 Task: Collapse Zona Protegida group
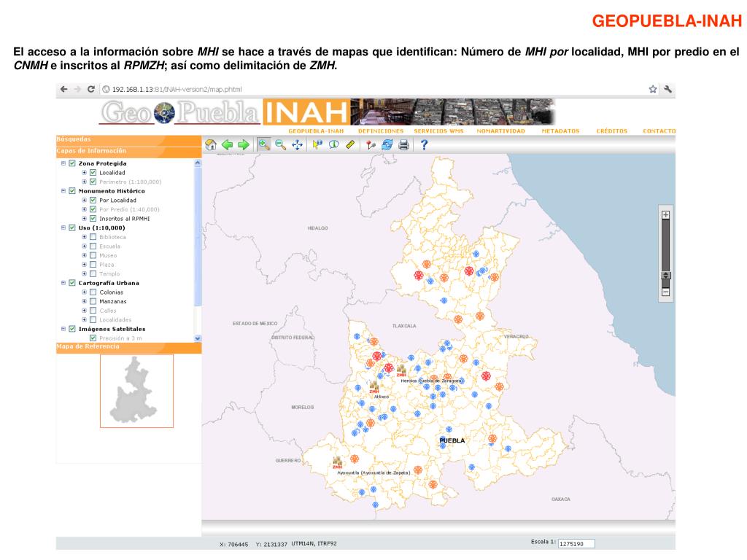coord(63,163)
